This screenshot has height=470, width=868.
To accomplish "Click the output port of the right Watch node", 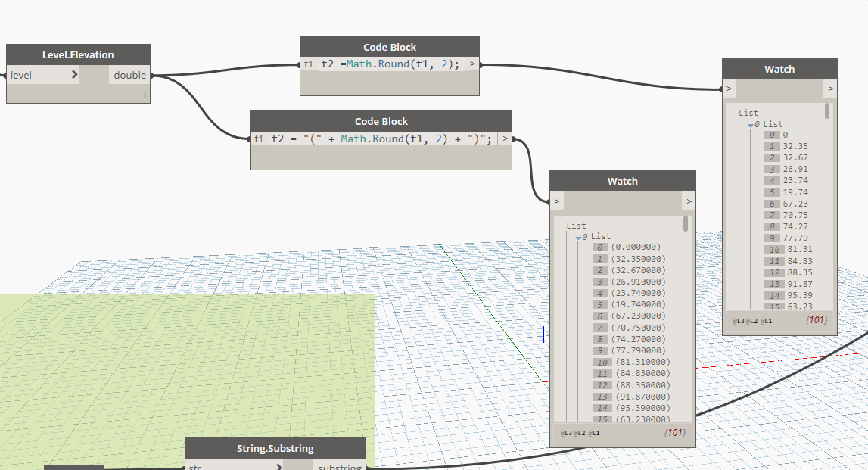I will pos(830,89).
